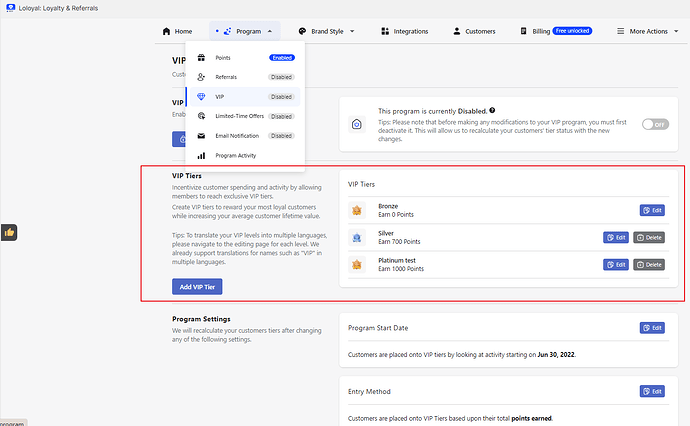Image resolution: width=690 pixels, height=426 pixels.
Task: Click the program status home icon
Action: [x=357, y=125]
